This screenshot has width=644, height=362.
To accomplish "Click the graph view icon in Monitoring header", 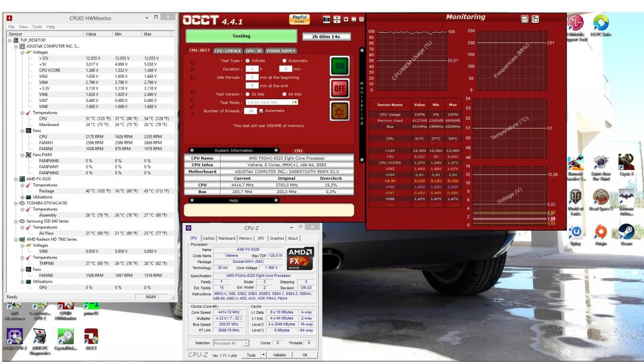I will click(x=525, y=19).
